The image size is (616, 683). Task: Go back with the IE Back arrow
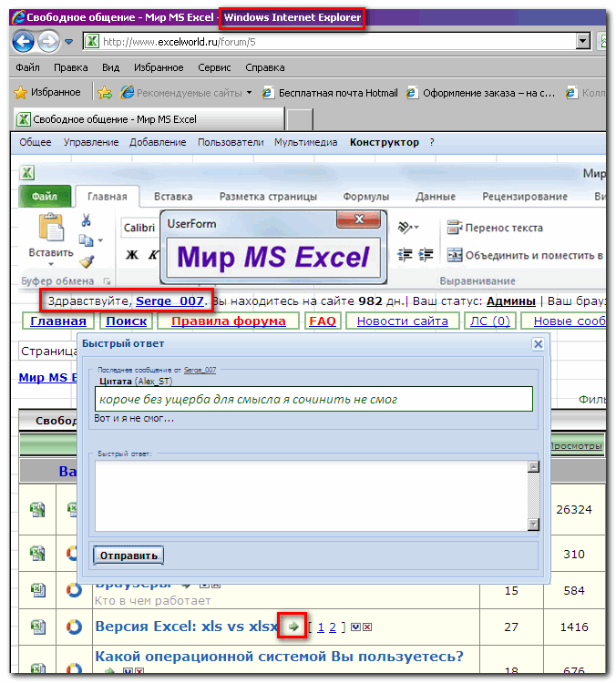pyautogui.click(x=23, y=42)
